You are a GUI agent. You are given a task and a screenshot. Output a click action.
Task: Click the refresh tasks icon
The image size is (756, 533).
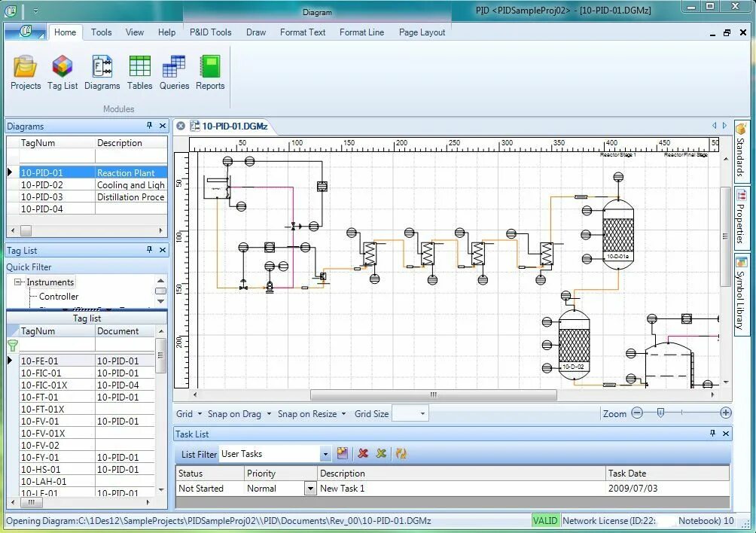click(x=401, y=453)
